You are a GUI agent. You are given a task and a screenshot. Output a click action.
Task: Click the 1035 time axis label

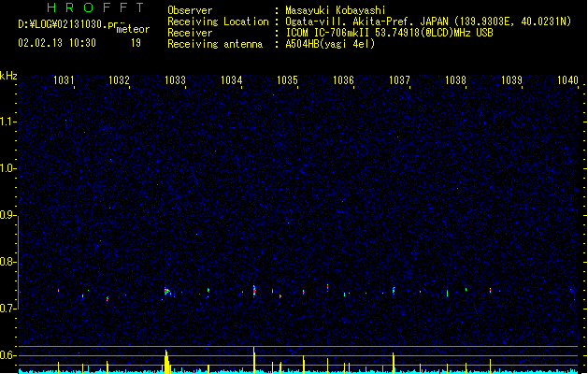pyautogui.click(x=287, y=79)
